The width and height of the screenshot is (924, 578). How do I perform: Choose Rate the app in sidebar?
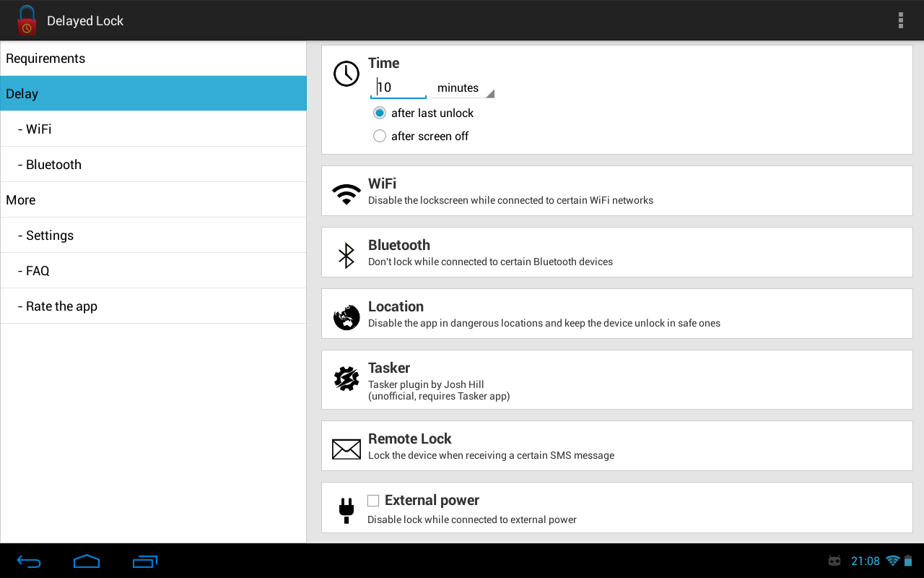(153, 306)
